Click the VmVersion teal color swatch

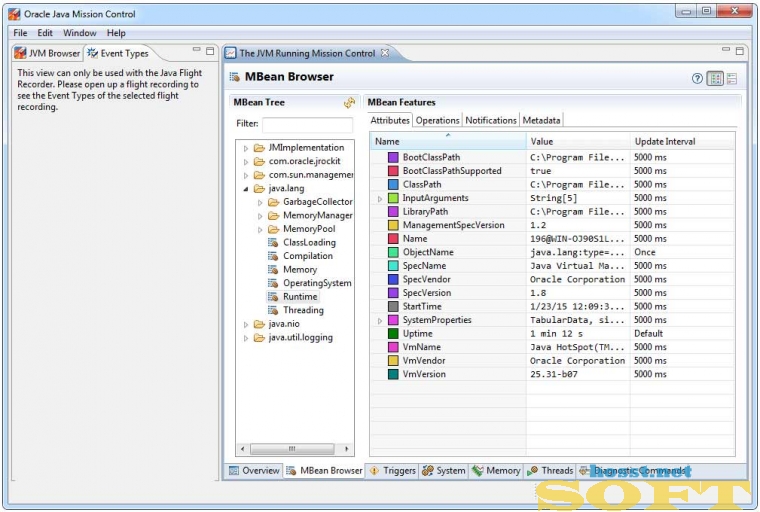393,374
